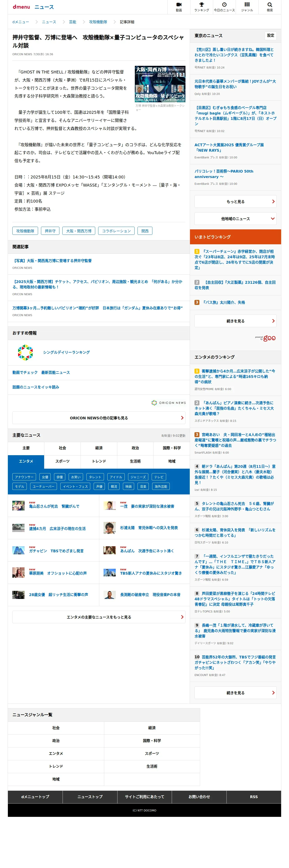
Task: Click the 芸能 breadcrumb link
Action: 72,22
